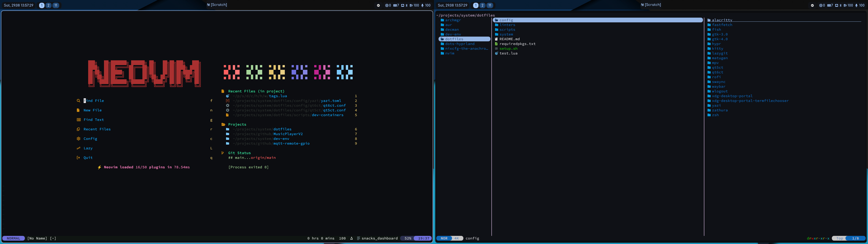Click the microphone icon in right monitor bar
868x244 pixels.
coord(856,5)
